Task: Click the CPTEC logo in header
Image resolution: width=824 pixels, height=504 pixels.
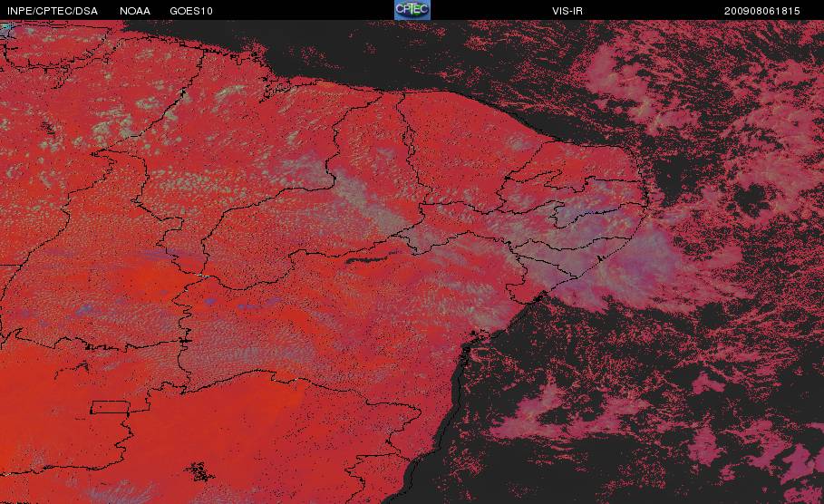Action: [412, 10]
